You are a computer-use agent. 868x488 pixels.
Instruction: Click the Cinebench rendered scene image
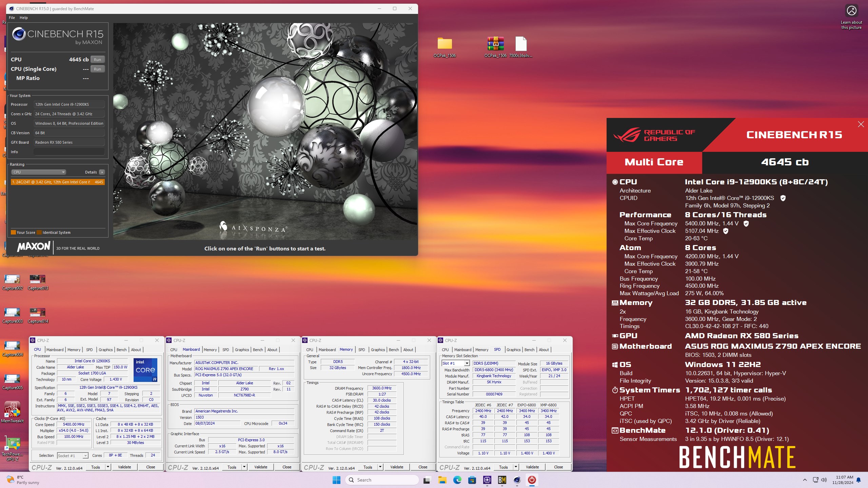pos(265,131)
